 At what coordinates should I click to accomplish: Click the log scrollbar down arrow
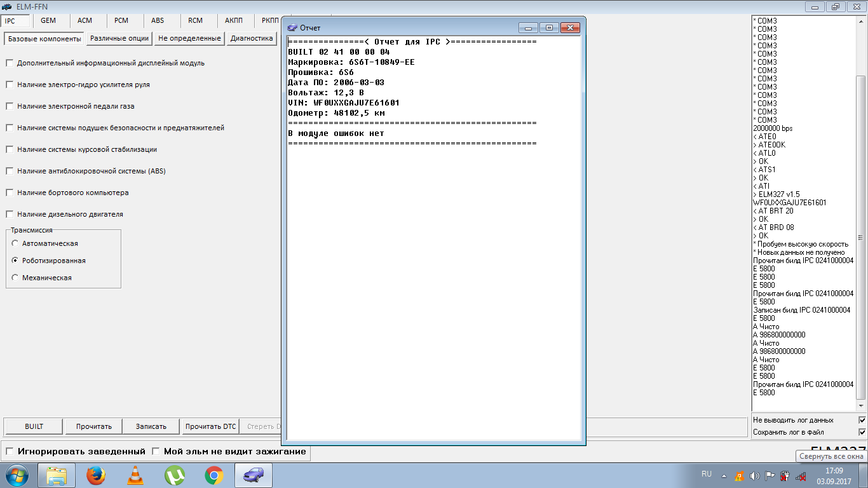[x=862, y=405]
